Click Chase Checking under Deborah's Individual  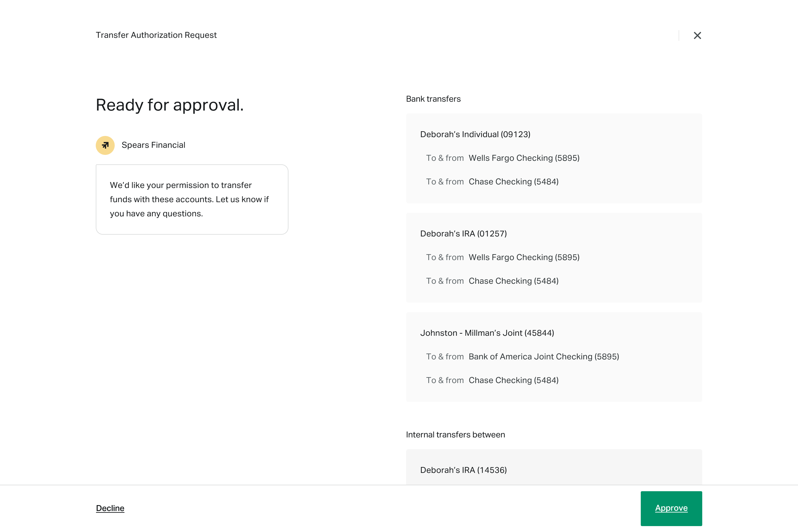[x=513, y=182]
